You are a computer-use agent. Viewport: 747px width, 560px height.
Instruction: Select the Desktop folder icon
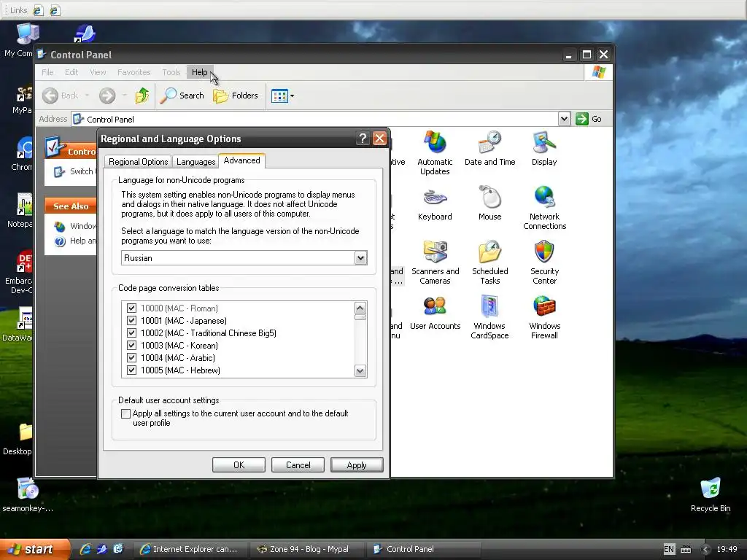point(18,439)
